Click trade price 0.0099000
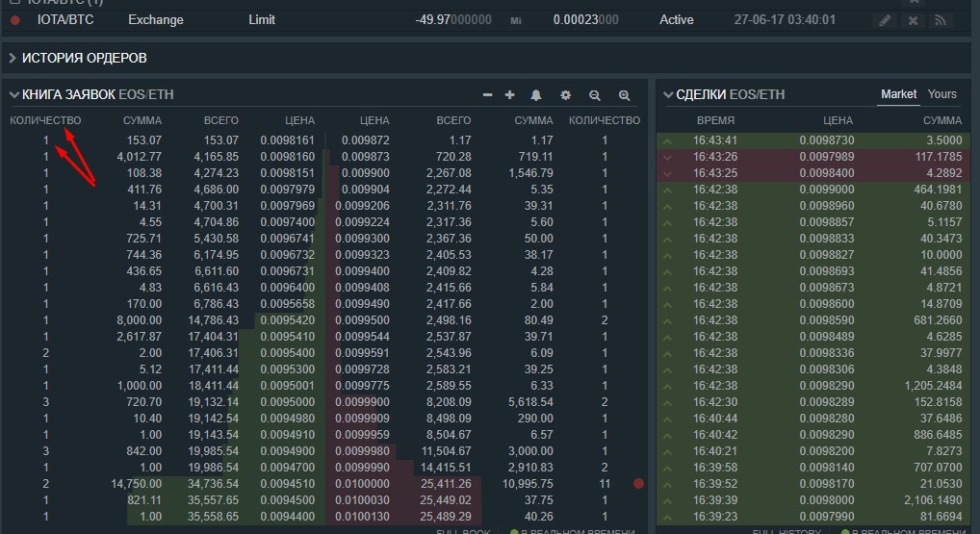Screen dimensions: 980x534 pyautogui.click(x=826, y=190)
